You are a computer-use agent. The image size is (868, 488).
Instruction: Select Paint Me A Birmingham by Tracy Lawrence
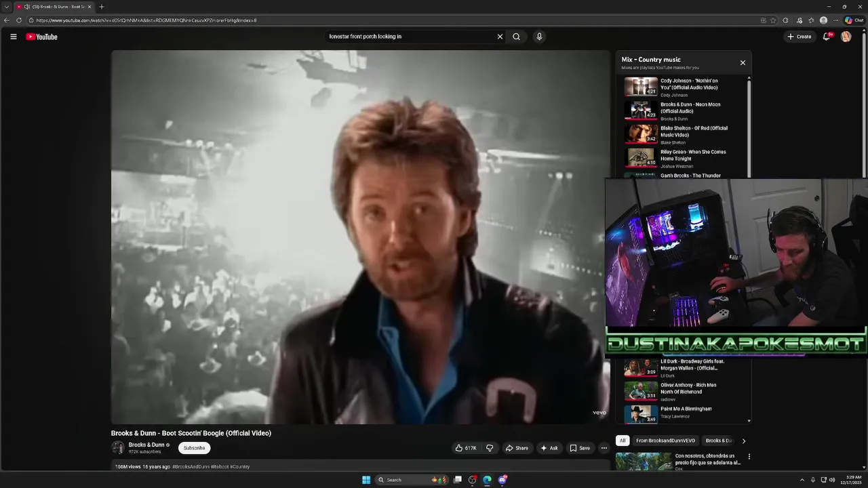point(685,414)
